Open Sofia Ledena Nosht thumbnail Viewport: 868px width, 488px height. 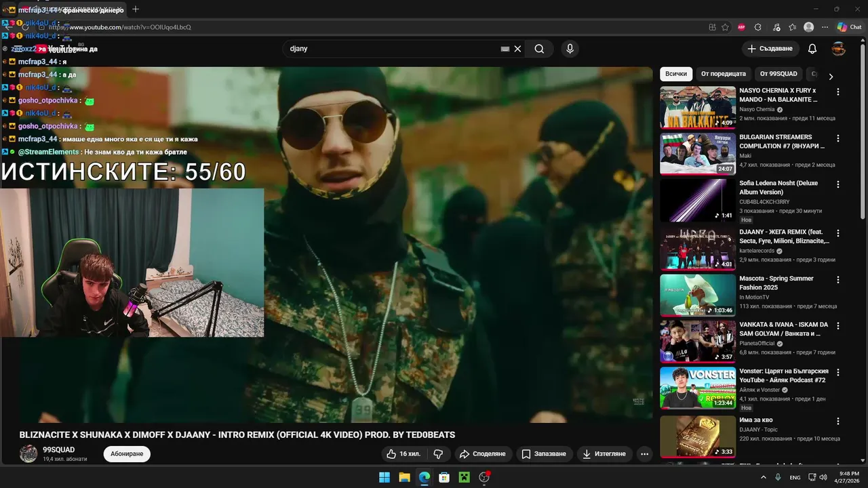(698, 200)
